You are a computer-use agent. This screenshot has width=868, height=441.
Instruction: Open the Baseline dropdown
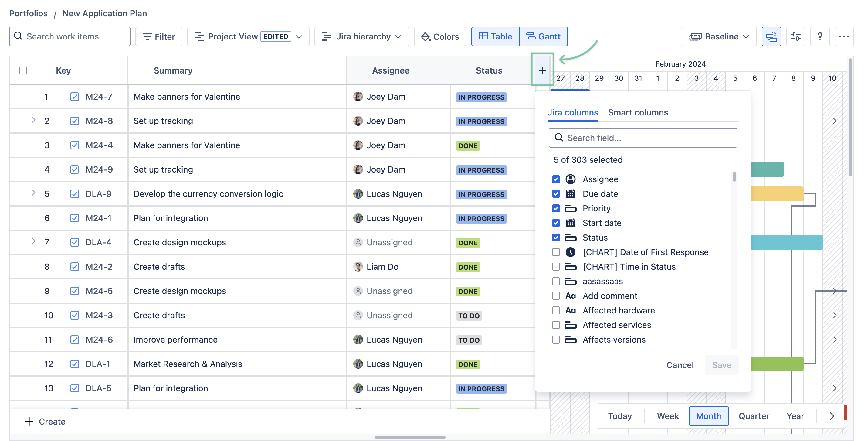click(718, 36)
